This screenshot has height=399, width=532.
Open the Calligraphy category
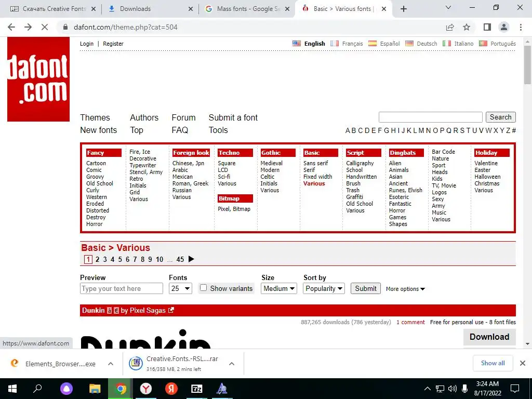click(360, 163)
